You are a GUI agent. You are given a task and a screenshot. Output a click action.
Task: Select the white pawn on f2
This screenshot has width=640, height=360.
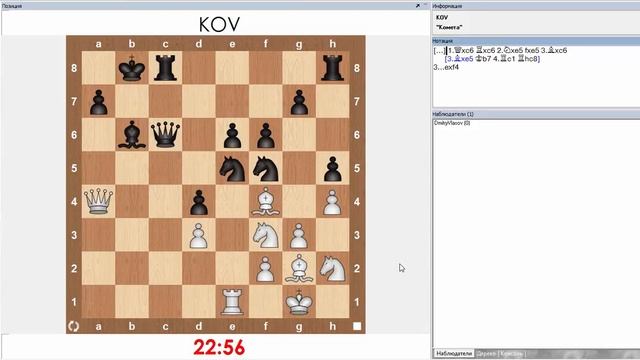coord(266,269)
